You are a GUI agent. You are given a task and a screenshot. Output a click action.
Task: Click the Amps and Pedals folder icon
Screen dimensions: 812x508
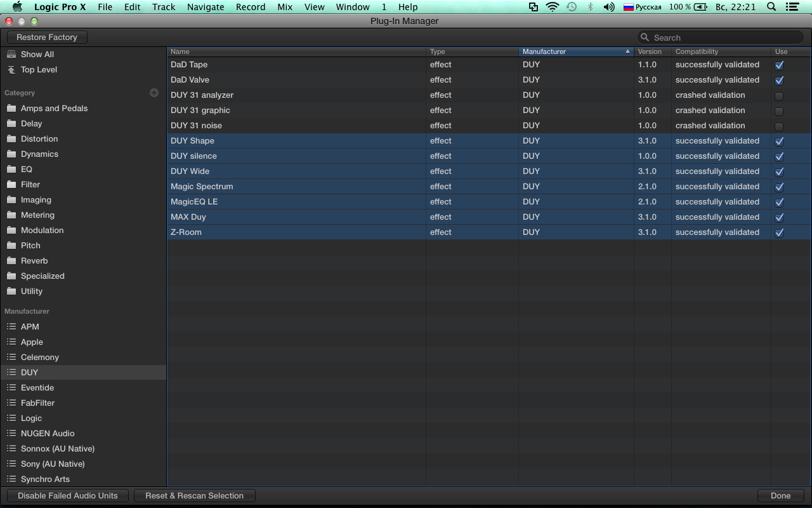pyautogui.click(x=11, y=109)
